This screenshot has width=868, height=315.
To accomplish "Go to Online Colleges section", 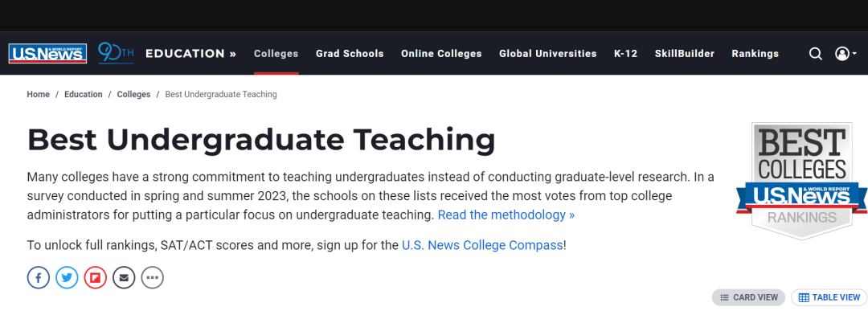I will (442, 54).
